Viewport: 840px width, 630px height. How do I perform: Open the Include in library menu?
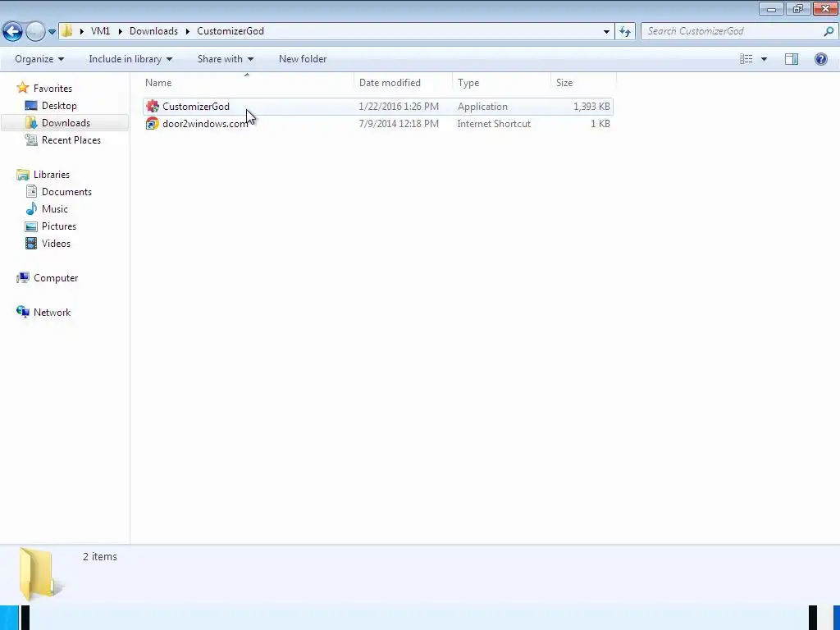point(130,59)
